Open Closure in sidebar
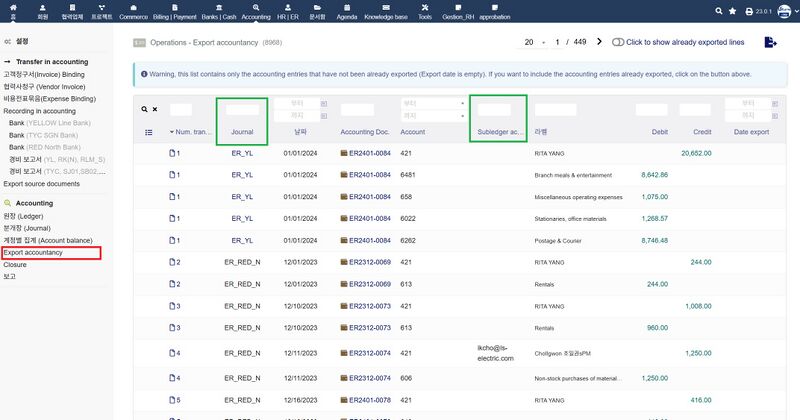 [15, 264]
